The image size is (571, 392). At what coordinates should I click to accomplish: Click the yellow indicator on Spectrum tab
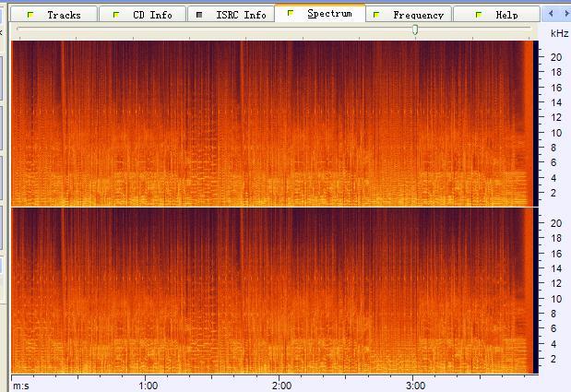pos(291,13)
